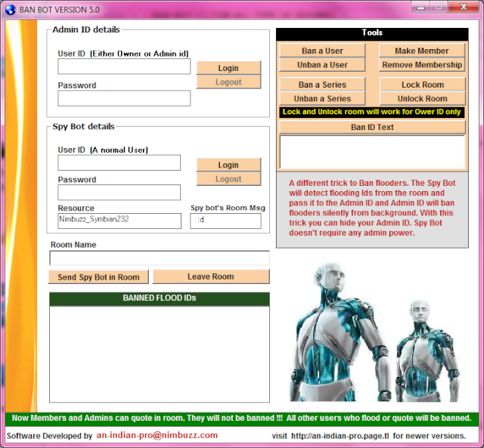This screenshot has height=448, width=484.
Task: Click the 'Admin ID details' group label
Action: (x=86, y=29)
